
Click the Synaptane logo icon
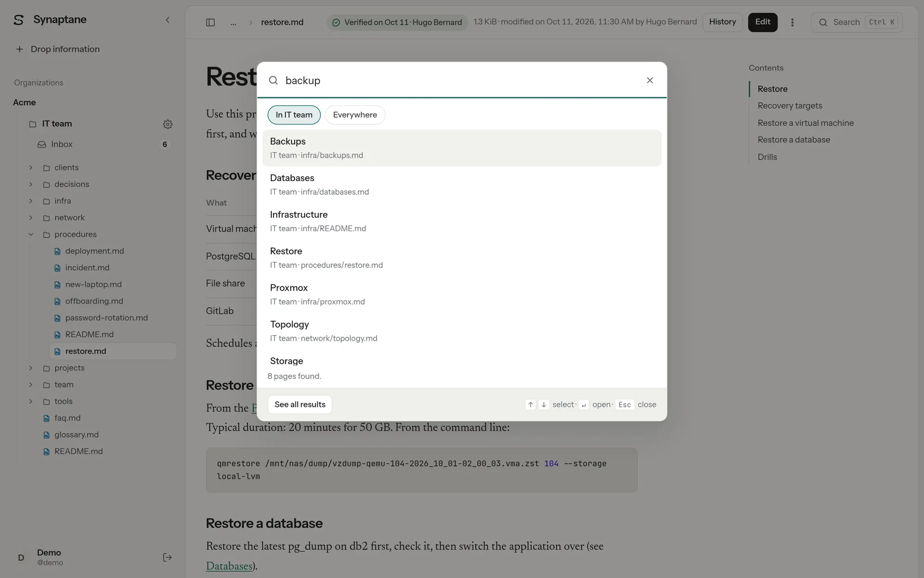coord(18,20)
